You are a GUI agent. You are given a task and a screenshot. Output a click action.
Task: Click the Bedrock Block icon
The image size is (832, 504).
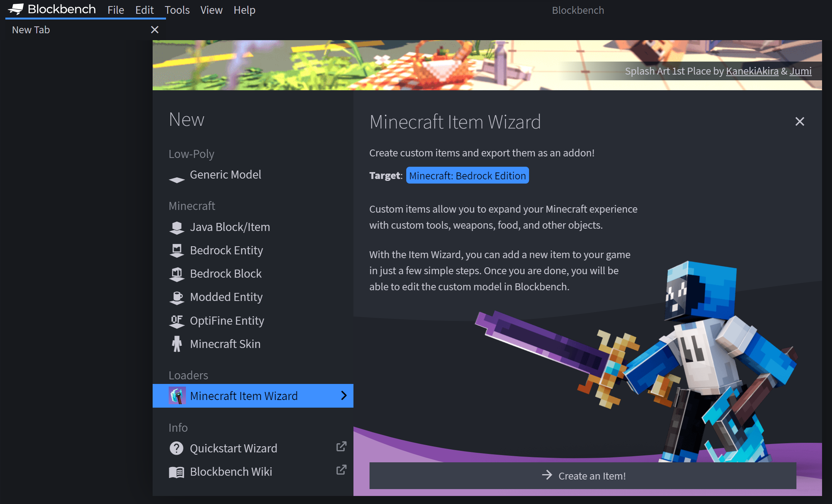coord(176,274)
